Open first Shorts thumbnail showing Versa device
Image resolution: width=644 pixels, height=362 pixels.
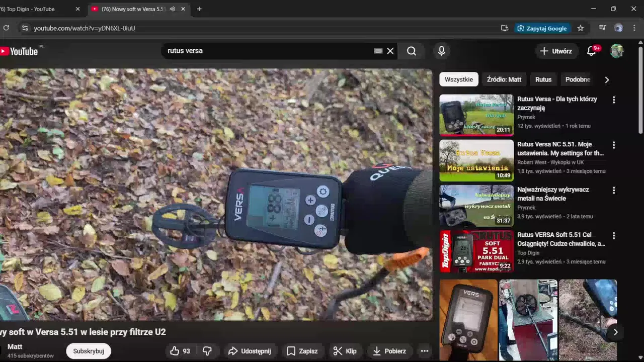click(x=468, y=320)
